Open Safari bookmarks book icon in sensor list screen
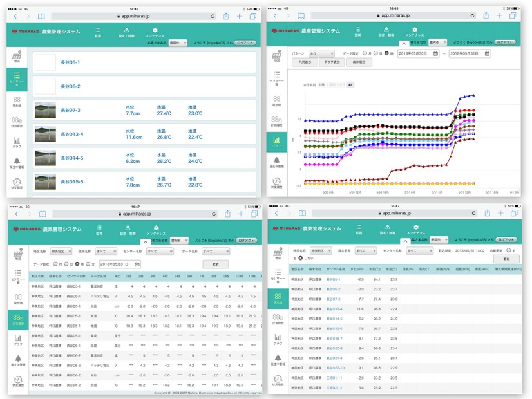 point(41,16)
